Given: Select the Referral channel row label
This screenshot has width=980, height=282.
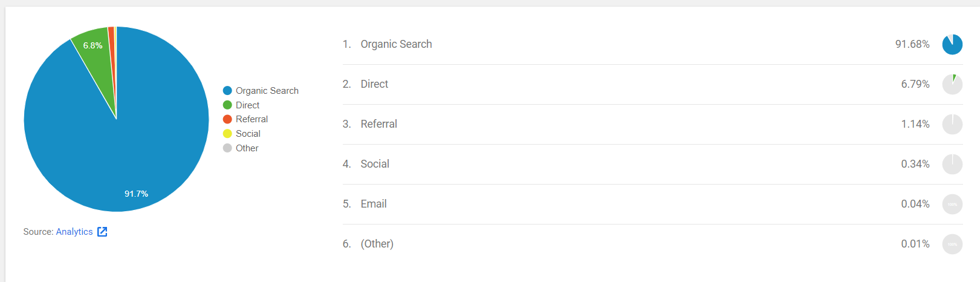Looking at the screenshot, I should point(378,124).
